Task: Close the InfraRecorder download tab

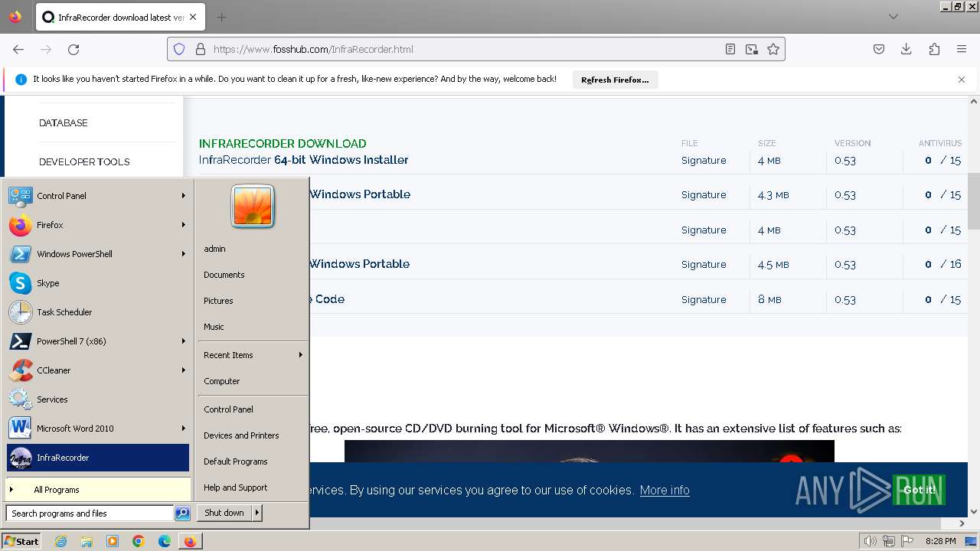Action: [x=192, y=17]
